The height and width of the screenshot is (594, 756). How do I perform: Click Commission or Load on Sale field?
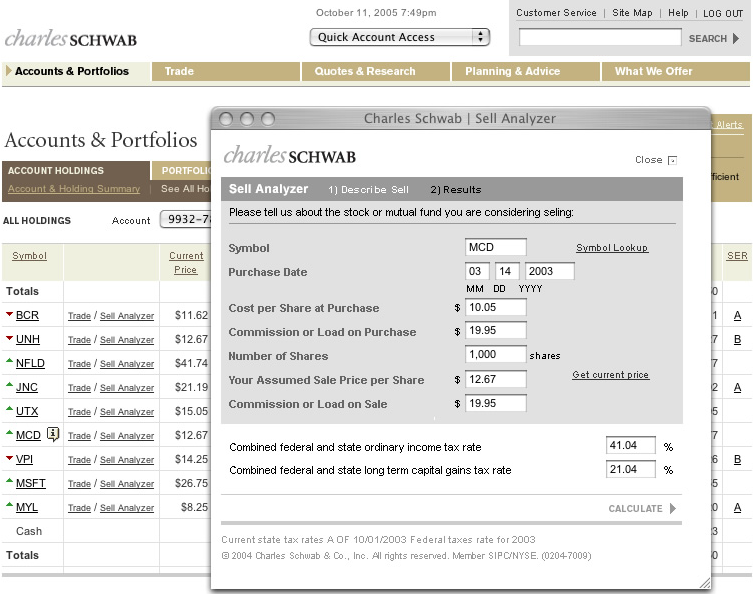tap(495, 403)
